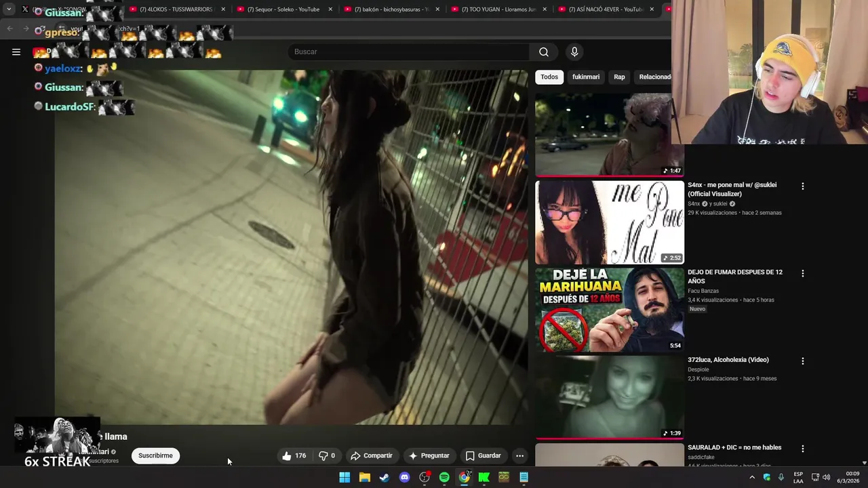Open options for '372luca, Alcoholexia' video
Image resolution: width=868 pixels, height=488 pixels.
coord(803,361)
